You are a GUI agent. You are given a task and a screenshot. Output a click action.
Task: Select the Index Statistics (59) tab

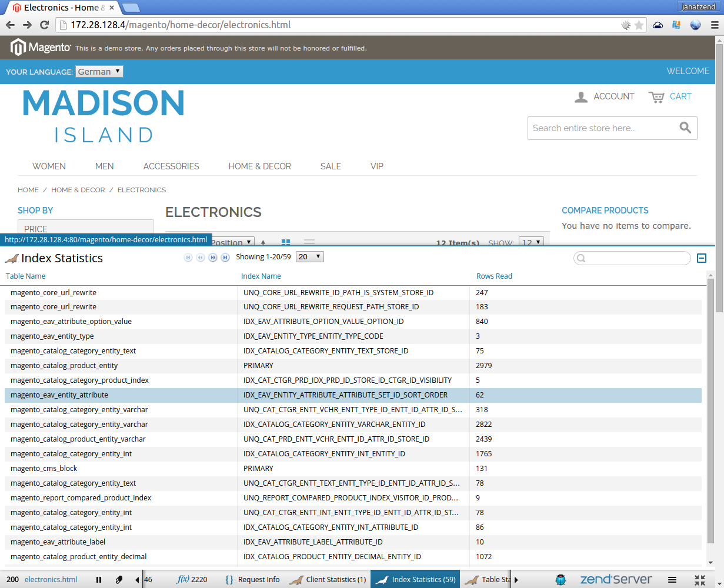tap(415, 580)
